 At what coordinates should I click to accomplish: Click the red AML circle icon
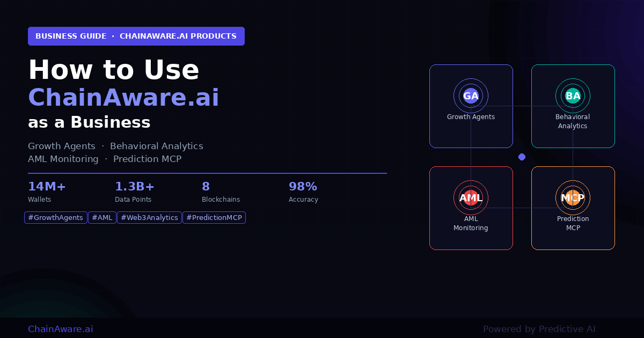[x=471, y=197]
